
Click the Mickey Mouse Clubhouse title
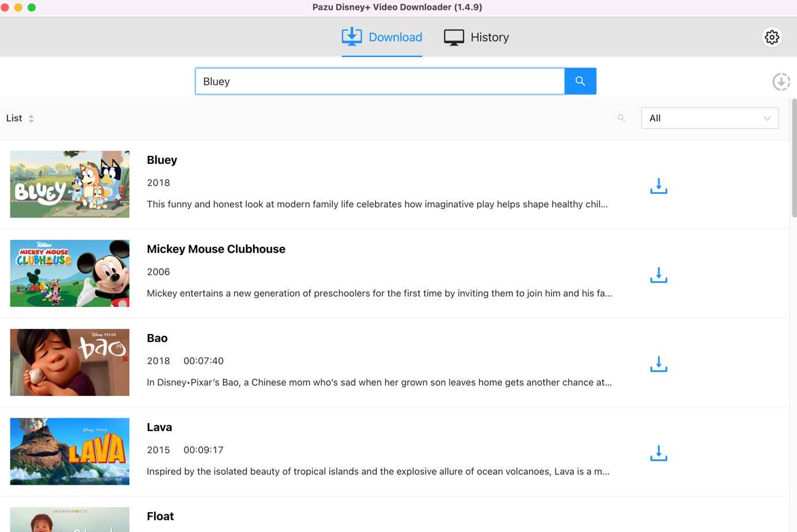(216, 249)
